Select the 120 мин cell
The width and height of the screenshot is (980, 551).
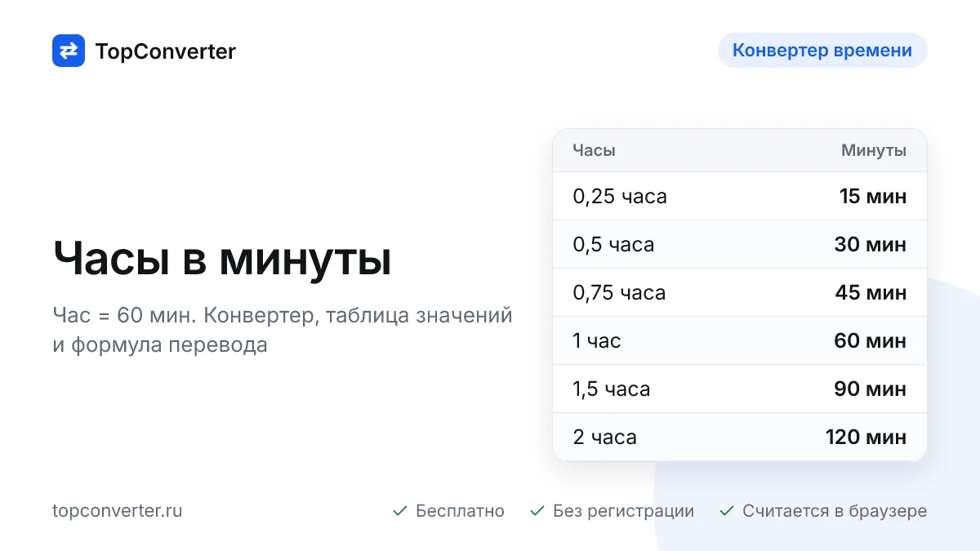pos(866,438)
